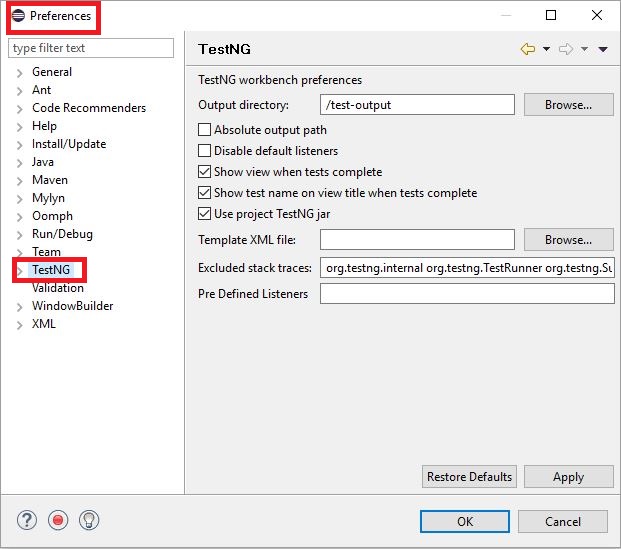This screenshot has height=549, width=621.
Task: Select Team in preferences tree
Action: pos(46,252)
